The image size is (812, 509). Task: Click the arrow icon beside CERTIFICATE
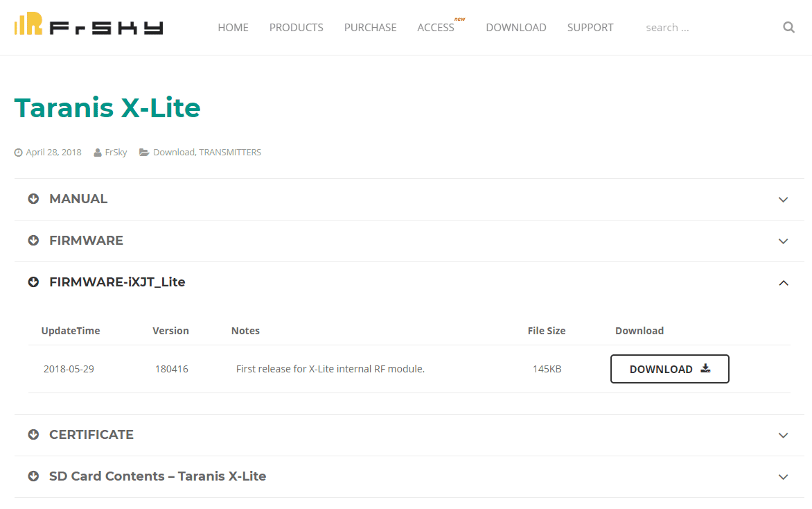pos(34,434)
